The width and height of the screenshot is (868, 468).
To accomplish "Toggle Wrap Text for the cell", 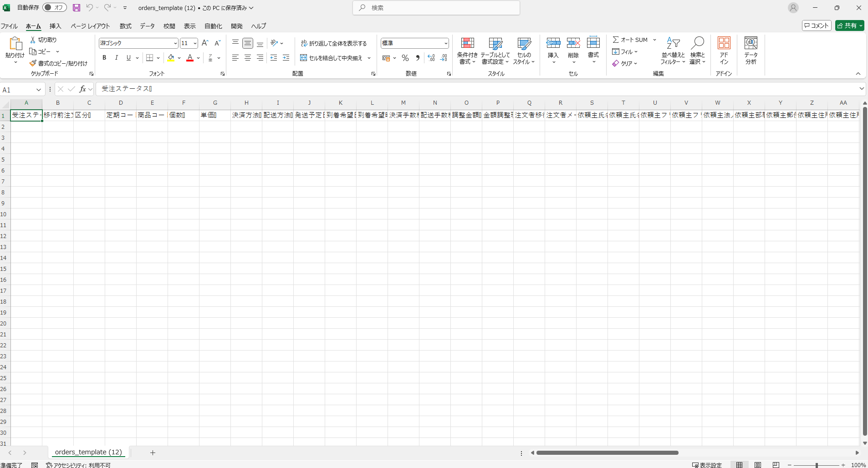I will click(x=334, y=43).
